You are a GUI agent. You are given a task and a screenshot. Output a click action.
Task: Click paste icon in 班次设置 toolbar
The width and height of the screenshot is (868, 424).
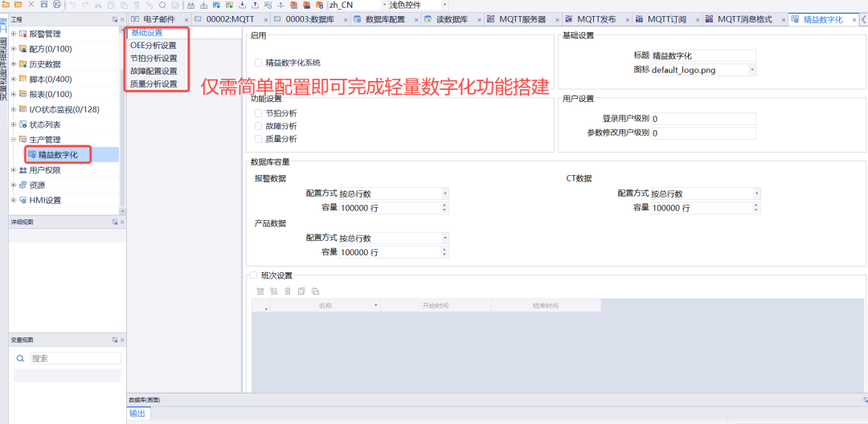[x=315, y=291]
